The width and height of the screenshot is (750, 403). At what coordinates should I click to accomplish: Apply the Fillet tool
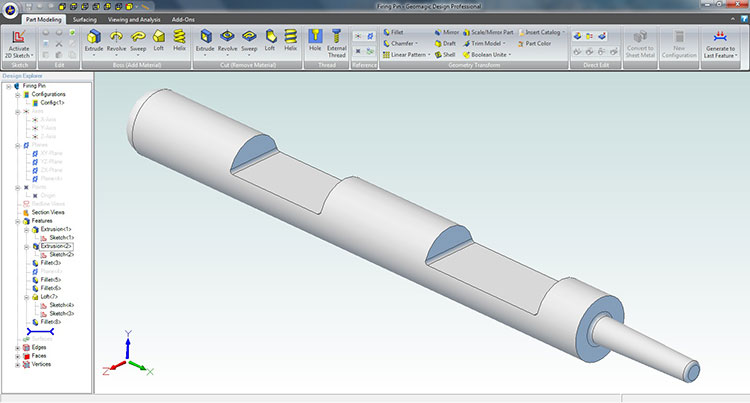click(x=400, y=32)
